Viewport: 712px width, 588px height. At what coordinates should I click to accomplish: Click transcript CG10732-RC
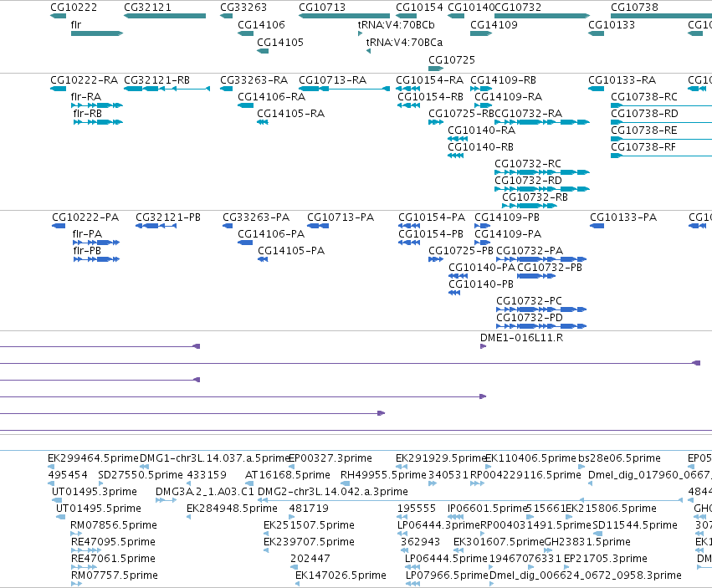pos(528,163)
